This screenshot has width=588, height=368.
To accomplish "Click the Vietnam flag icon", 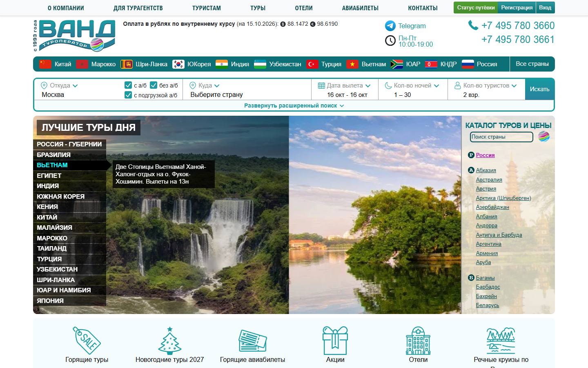I will (352, 64).
